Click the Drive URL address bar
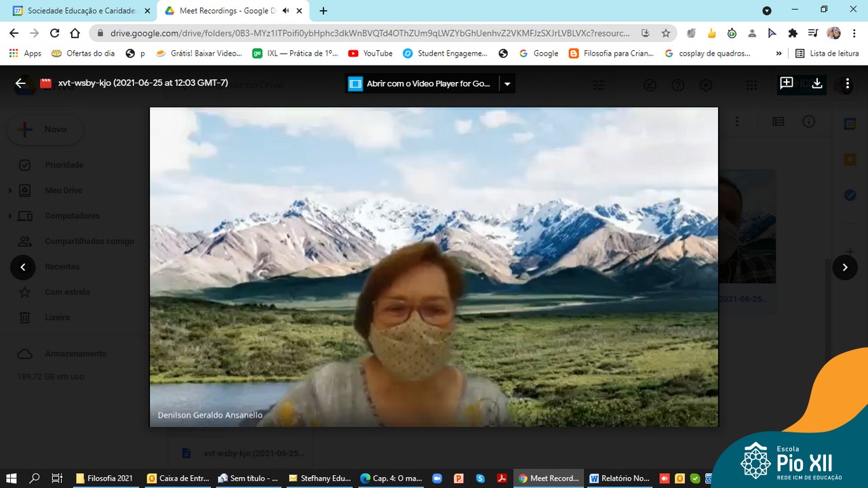Image resolution: width=868 pixels, height=488 pixels. point(370,33)
